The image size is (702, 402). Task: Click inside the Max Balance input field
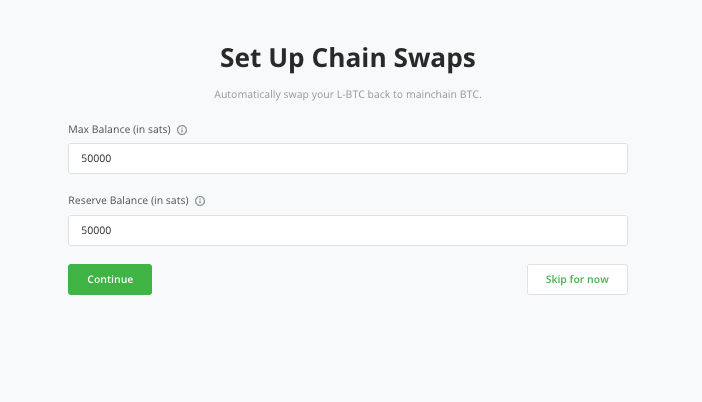pyautogui.click(x=347, y=158)
